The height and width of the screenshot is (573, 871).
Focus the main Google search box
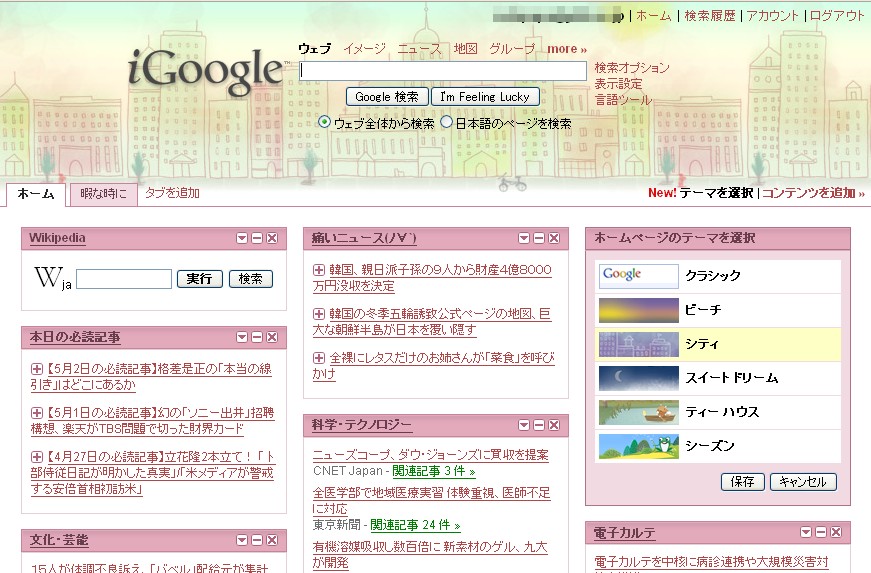(x=443, y=71)
